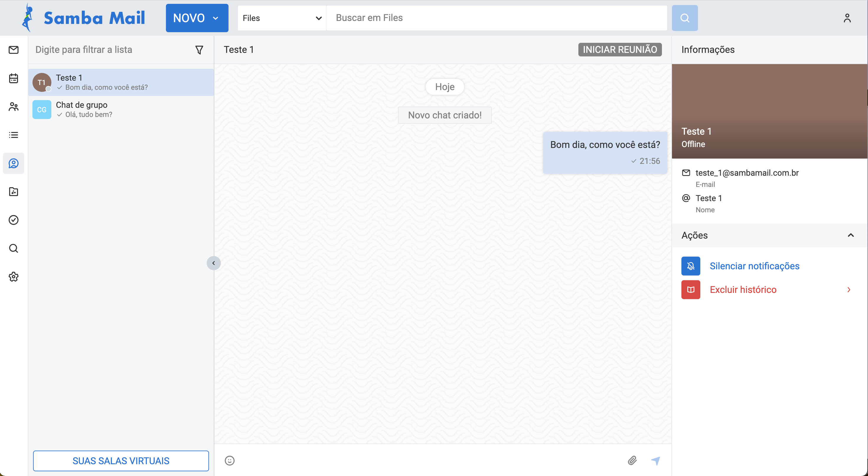
Task: Toggle Silenciar notificações bell
Action: pyautogui.click(x=691, y=266)
